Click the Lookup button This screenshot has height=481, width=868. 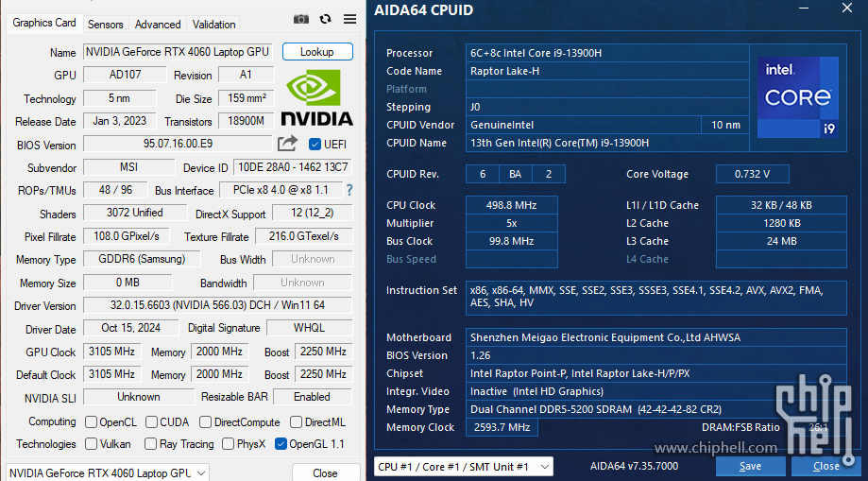pos(317,52)
